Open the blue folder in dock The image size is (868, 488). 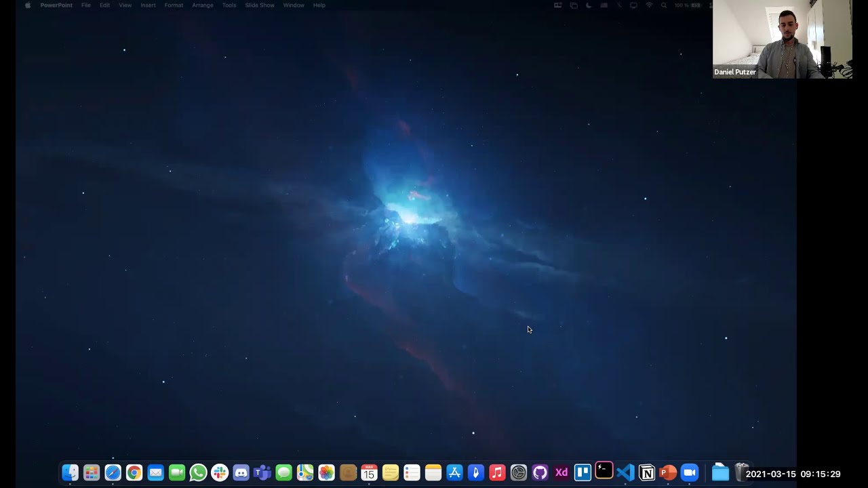720,472
